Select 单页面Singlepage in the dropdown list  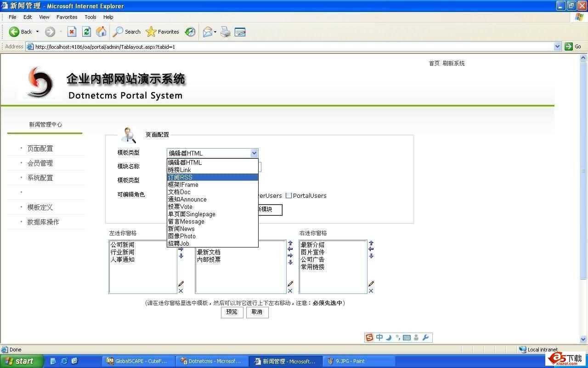(212, 214)
